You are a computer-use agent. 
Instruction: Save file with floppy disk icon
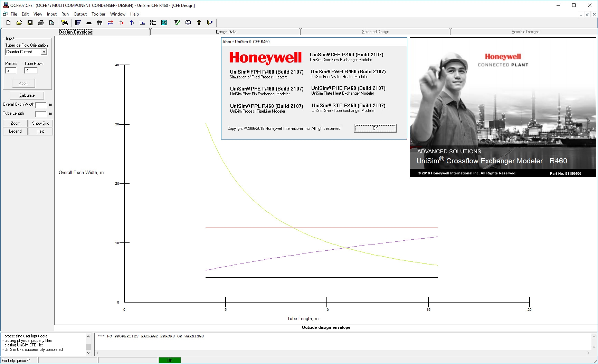click(30, 23)
